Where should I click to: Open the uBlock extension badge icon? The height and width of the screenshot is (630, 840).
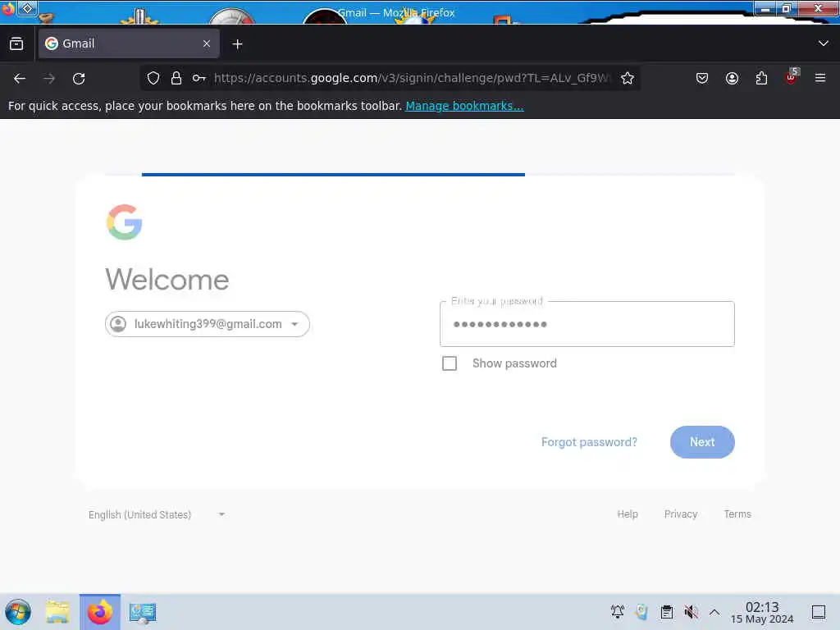coord(792,77)
